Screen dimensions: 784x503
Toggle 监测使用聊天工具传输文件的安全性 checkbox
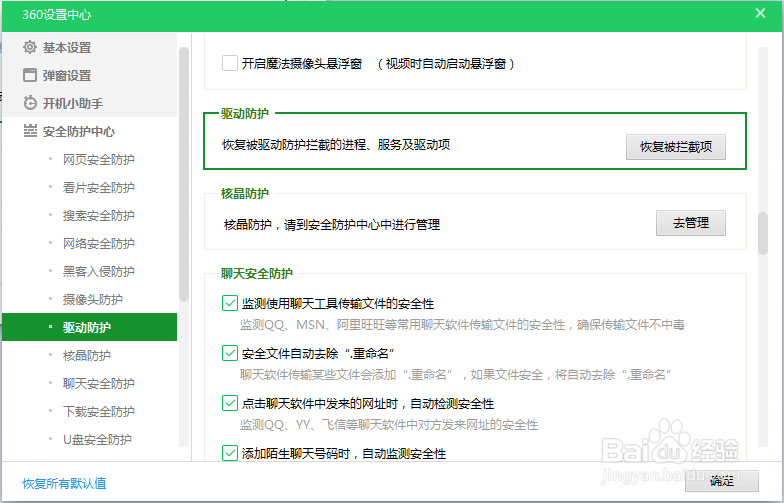pos(230,303)
